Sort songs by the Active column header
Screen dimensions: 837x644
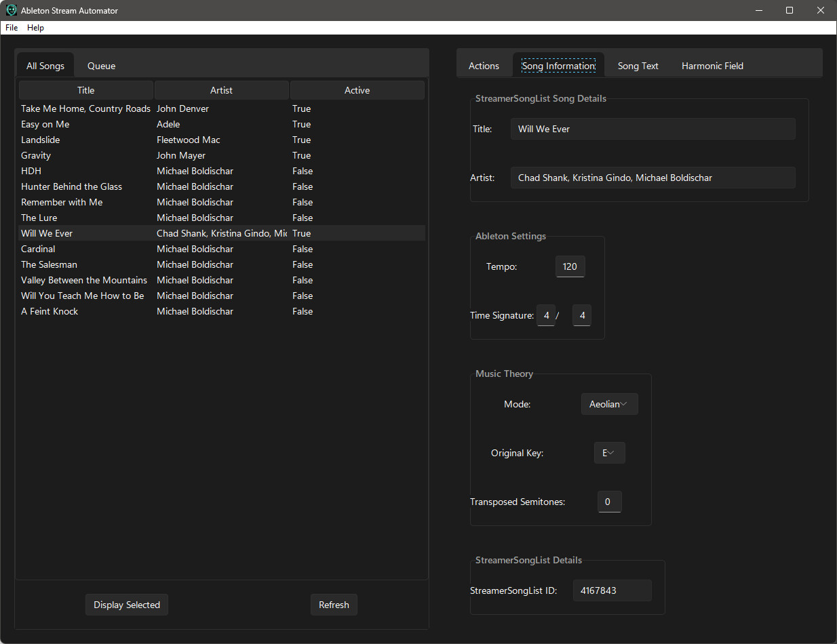tap(357, 90)
